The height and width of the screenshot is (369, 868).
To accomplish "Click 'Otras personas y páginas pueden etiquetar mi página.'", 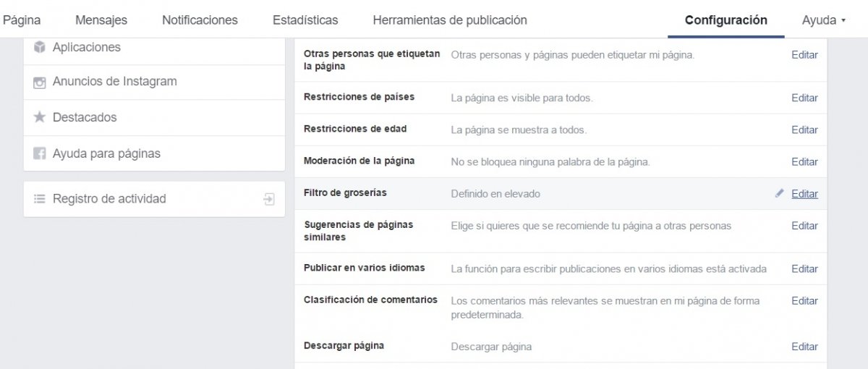I will [x=573, y=55].
